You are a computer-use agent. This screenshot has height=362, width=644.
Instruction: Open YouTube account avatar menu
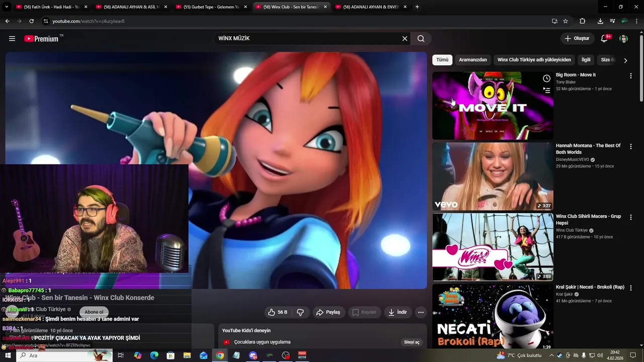pyautogui.click(x=624, y=39)
